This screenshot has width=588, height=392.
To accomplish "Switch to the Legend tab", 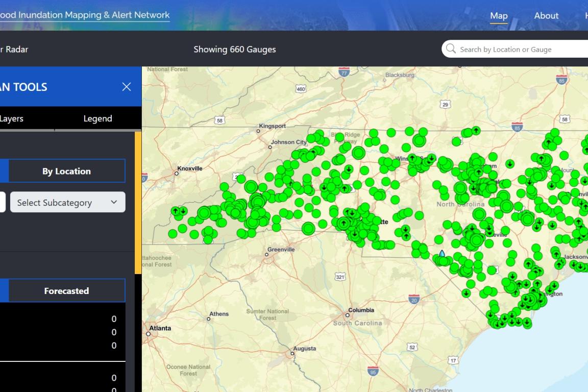I will [98, 118].
